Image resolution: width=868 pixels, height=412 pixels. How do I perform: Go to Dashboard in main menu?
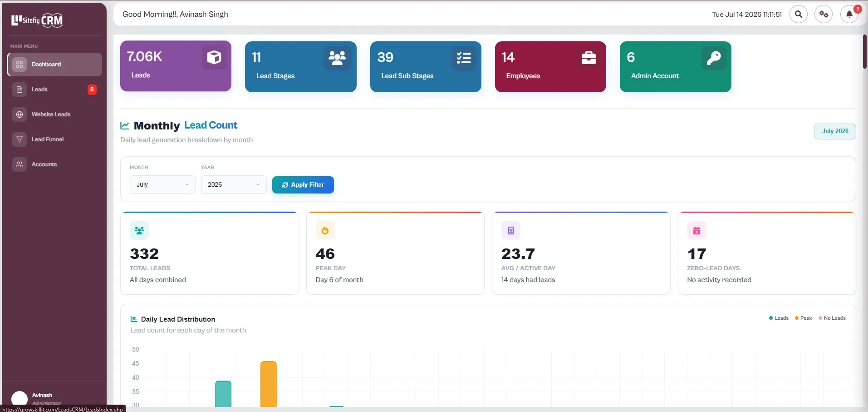(54, 65)
